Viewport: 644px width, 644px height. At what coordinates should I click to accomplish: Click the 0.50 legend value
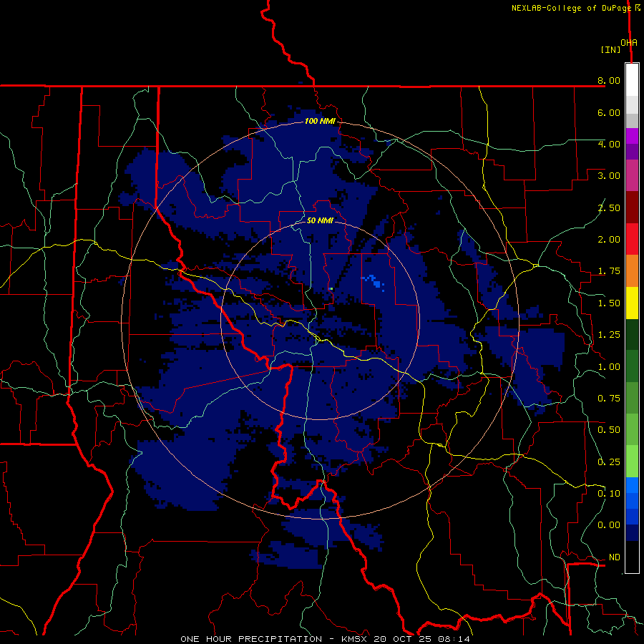[x=609, y=430]
